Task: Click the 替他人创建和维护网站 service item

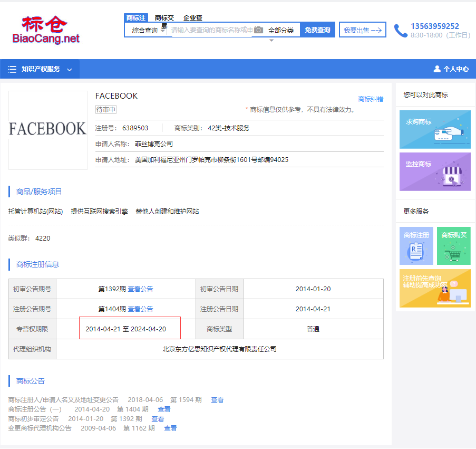Action: click(x=167, y=212)
